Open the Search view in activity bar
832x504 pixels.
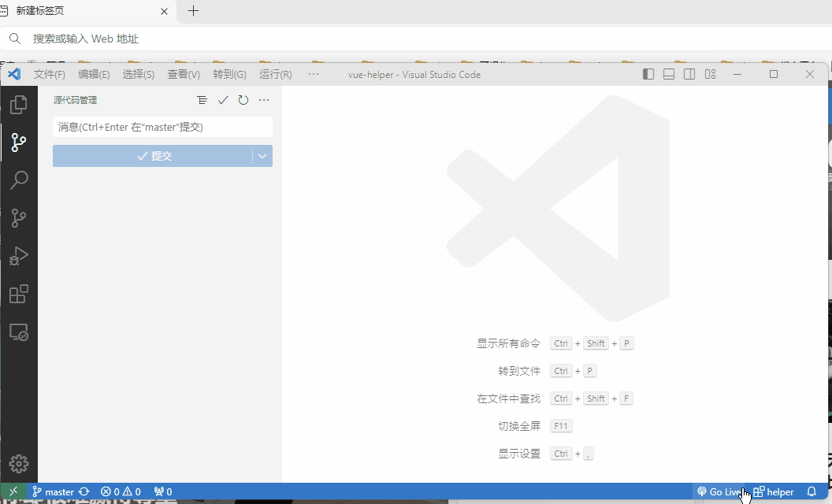point(19,180)
